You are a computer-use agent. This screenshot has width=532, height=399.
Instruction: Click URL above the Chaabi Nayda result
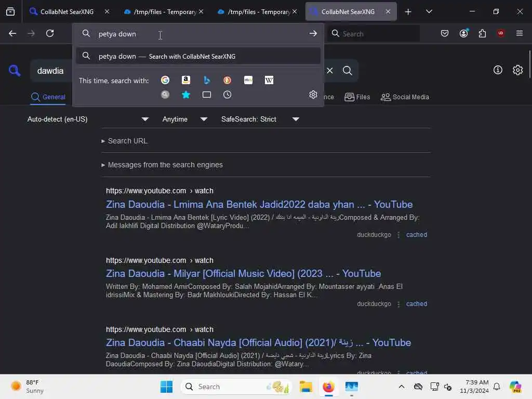pyautogui.click(x=159, y=329)
